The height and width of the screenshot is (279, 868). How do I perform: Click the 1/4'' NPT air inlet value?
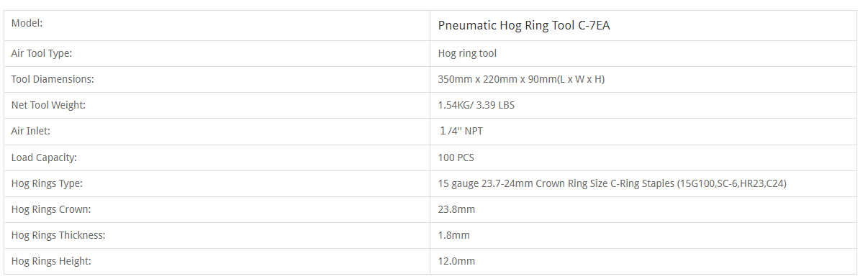point(461,132)
